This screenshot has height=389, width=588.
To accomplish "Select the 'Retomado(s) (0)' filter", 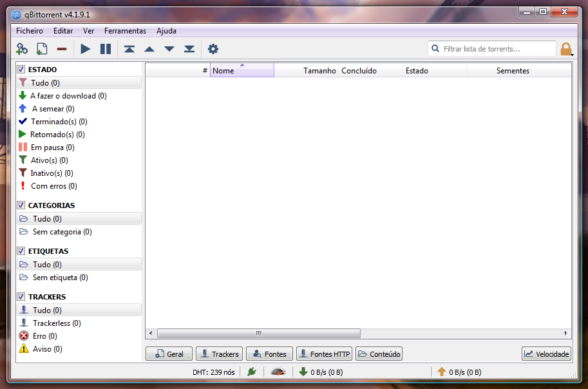I will click(79, 135).
